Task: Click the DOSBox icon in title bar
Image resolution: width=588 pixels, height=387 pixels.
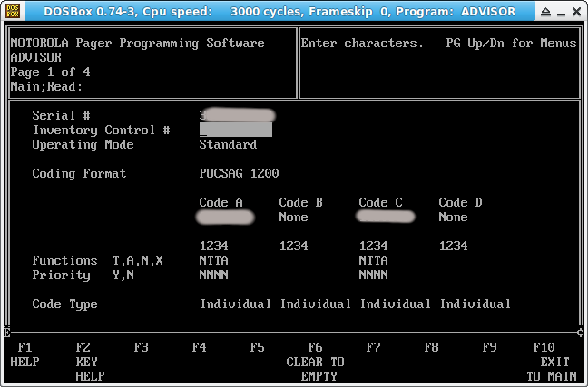Action: 13,11
